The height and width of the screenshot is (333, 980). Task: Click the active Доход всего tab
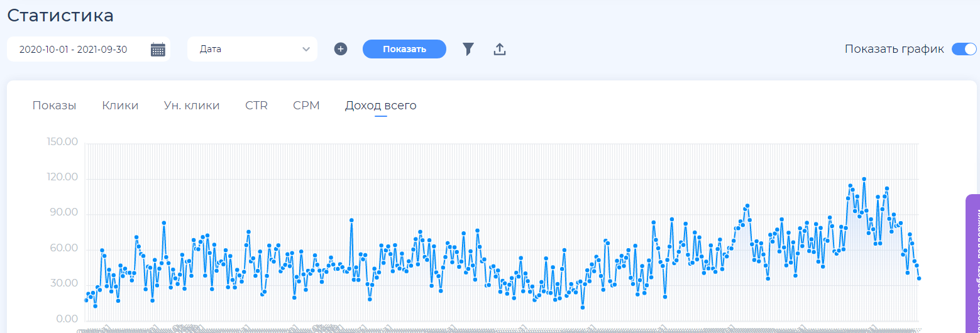click(380, 106)
